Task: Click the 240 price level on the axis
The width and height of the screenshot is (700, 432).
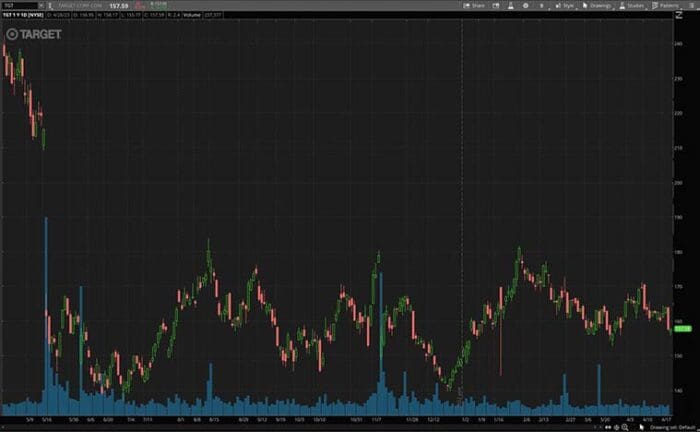Action: tap(678, 44)
